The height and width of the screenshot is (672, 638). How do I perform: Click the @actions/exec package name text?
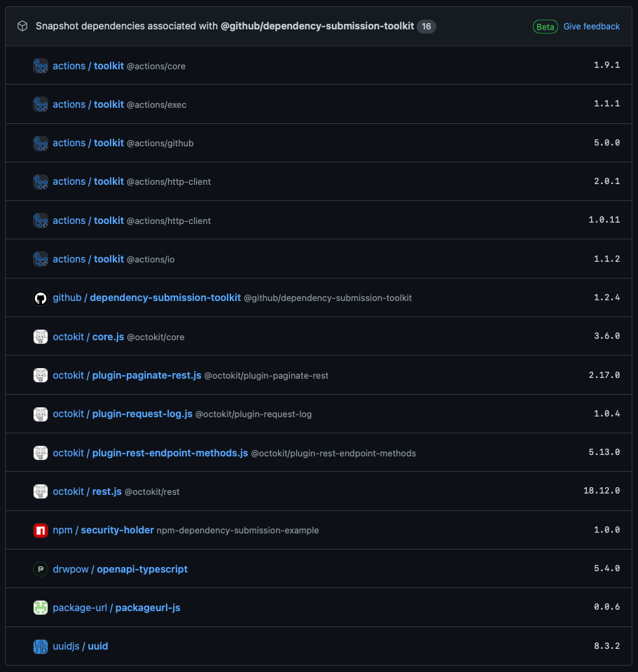click(x=156, y=105)
